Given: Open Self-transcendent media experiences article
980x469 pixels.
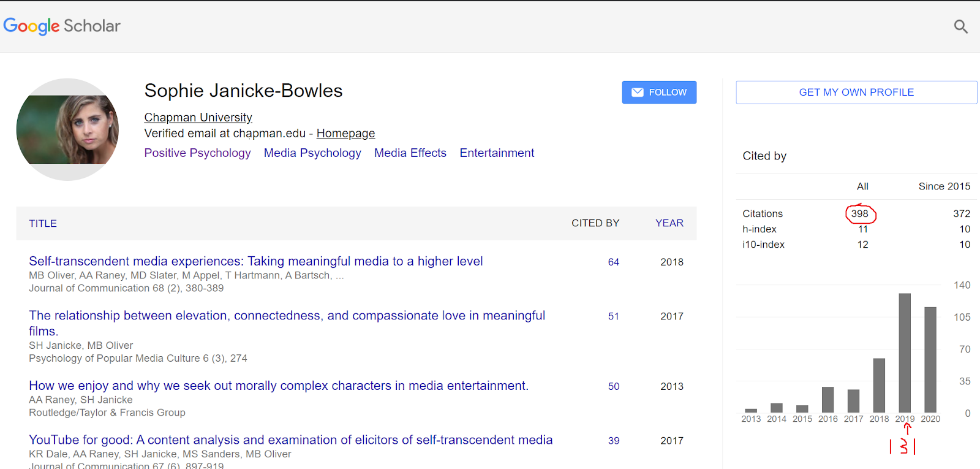Looking at the screenshot, I should pos(255,262).
